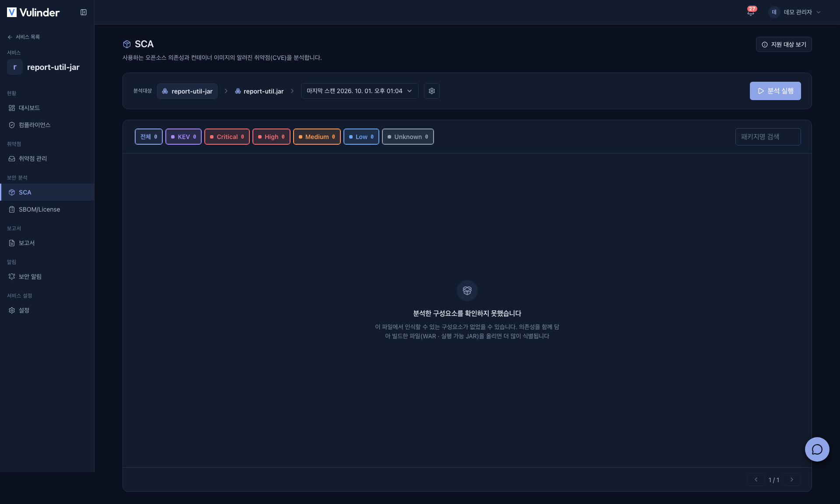Open the scan settings gear icon
Viewport: 840px width, 504px height.
click(432, 91)
